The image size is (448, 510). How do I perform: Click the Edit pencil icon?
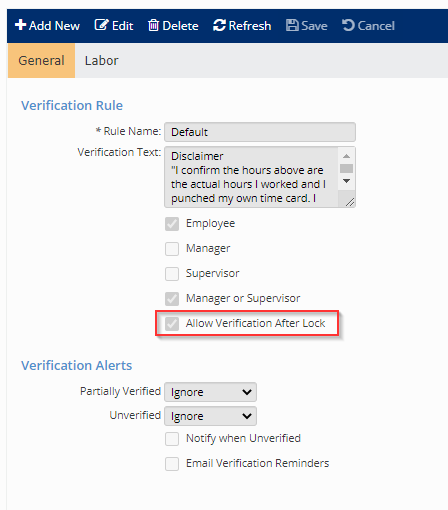[x=101, y=25]
